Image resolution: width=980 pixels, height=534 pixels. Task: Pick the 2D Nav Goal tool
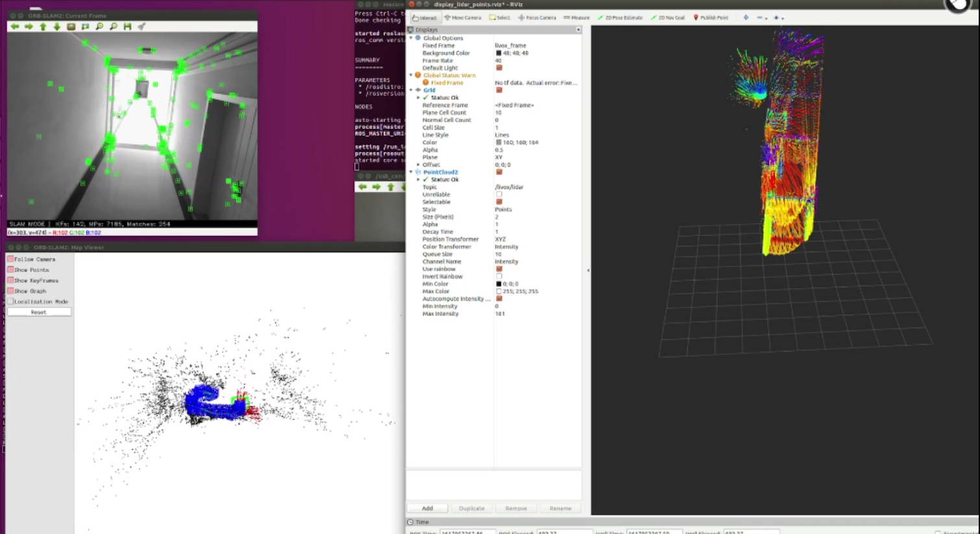pos(668,18)
